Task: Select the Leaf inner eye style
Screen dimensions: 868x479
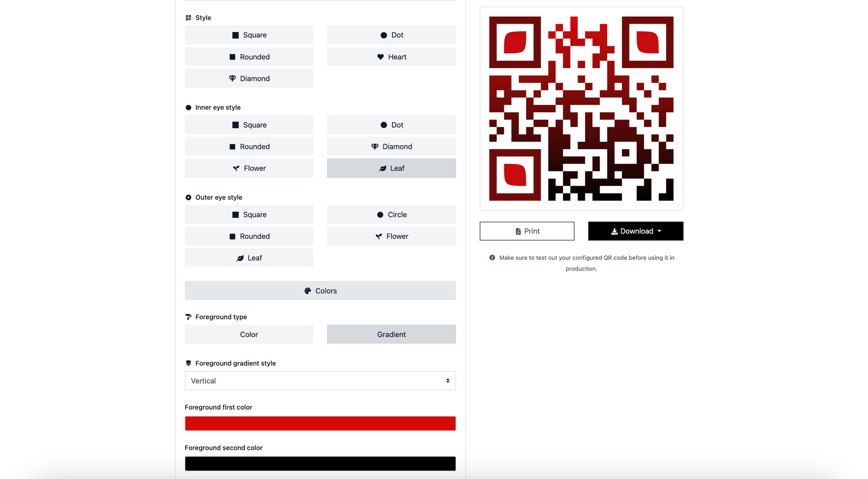Action: [x=391, y=167]
